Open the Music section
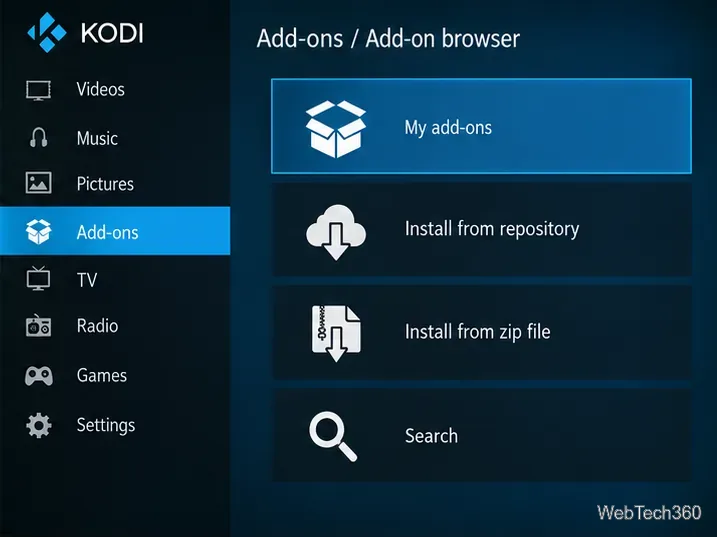 97,138
